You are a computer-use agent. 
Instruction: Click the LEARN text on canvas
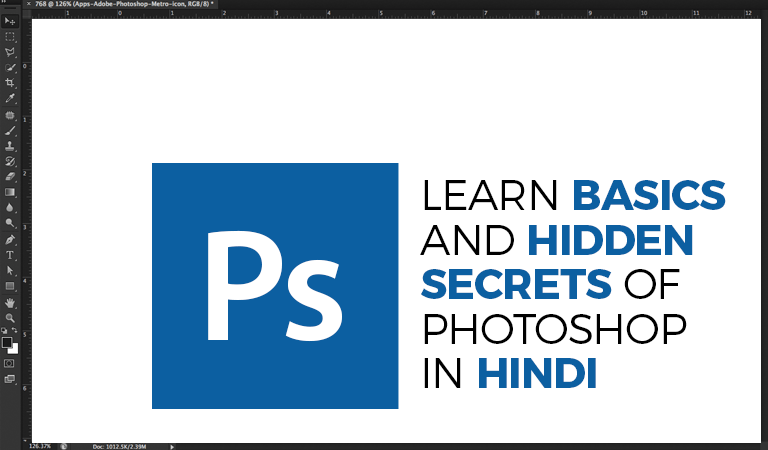click(x=489, y=195)
